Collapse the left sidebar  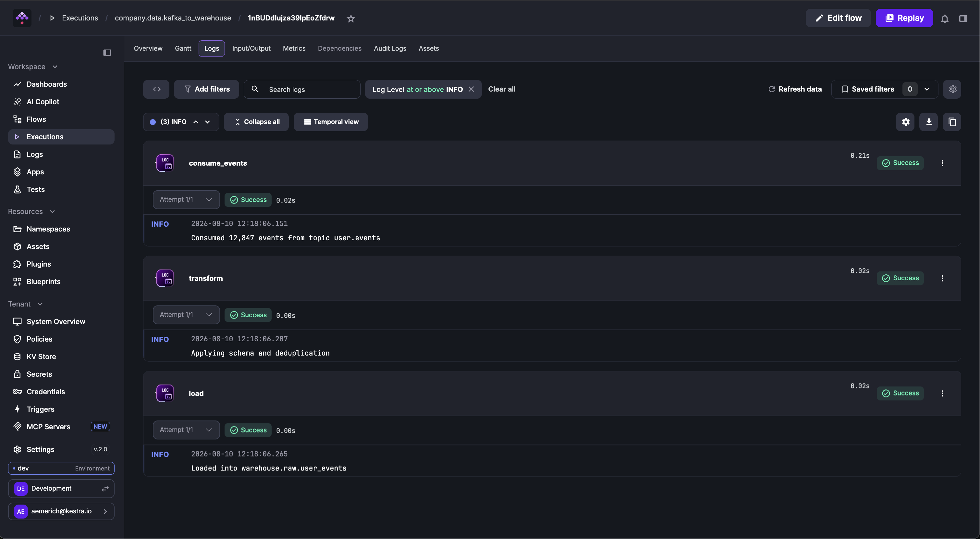[x=107, y=53]
